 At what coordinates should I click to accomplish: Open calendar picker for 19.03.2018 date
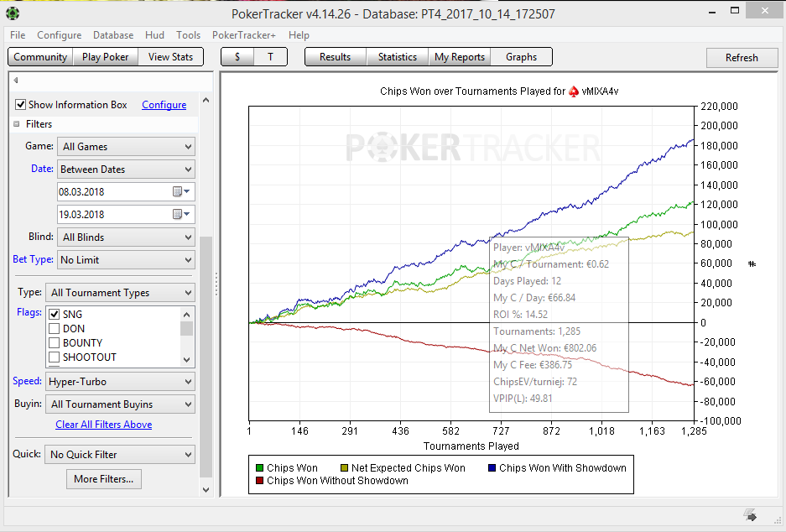pos(181,214)
